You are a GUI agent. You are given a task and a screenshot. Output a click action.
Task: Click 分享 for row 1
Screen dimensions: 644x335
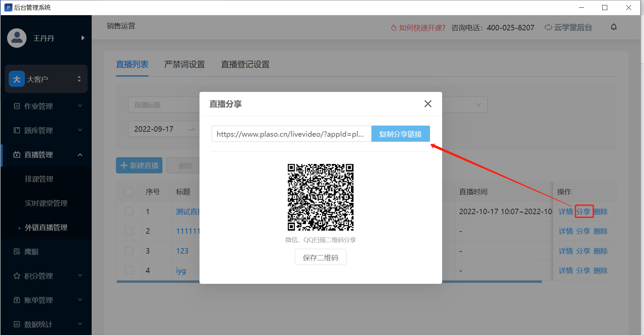pyautogui.click(x=583, y=211)
